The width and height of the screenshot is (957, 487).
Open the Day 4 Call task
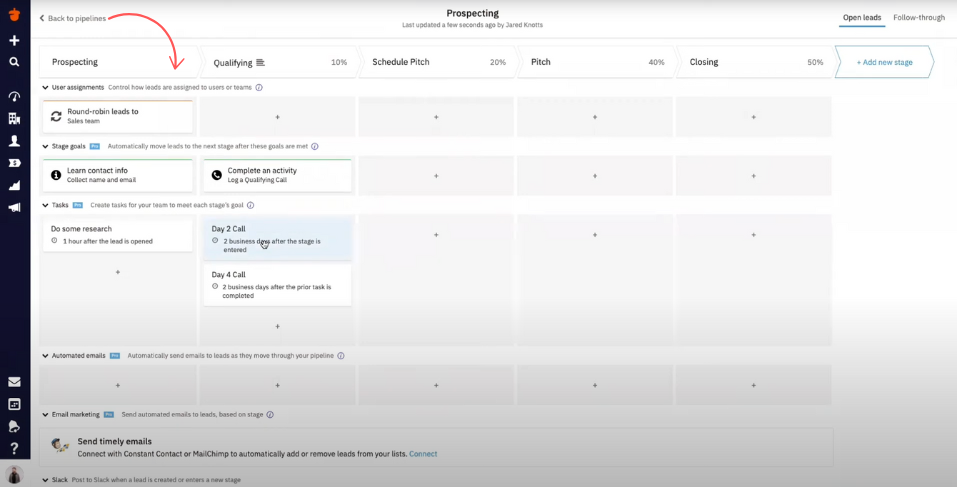click(x=278, y=285)
